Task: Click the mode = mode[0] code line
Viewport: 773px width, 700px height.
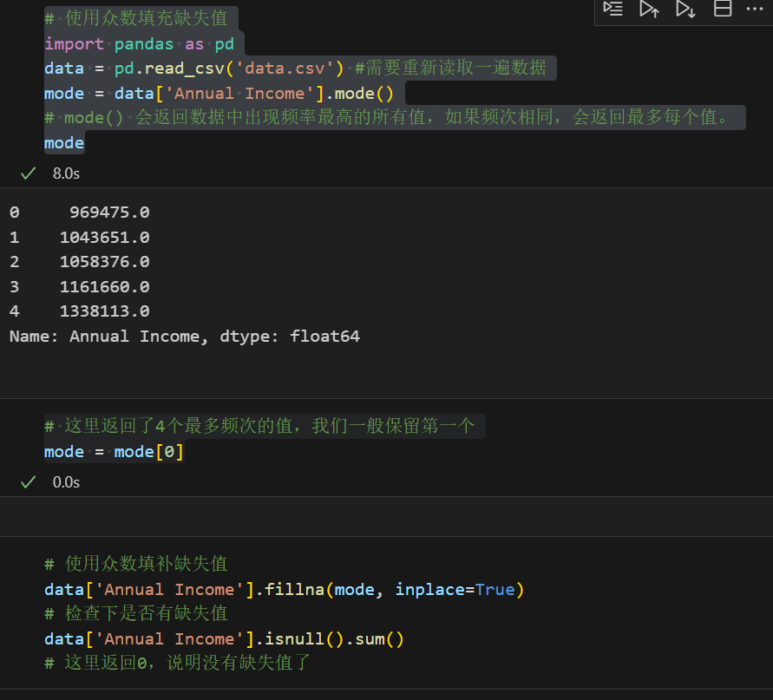Action: click(113, 451)
